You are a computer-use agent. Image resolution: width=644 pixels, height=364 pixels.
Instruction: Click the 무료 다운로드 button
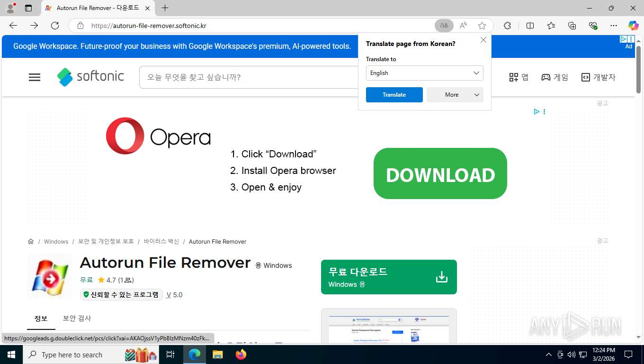point(389,277)
